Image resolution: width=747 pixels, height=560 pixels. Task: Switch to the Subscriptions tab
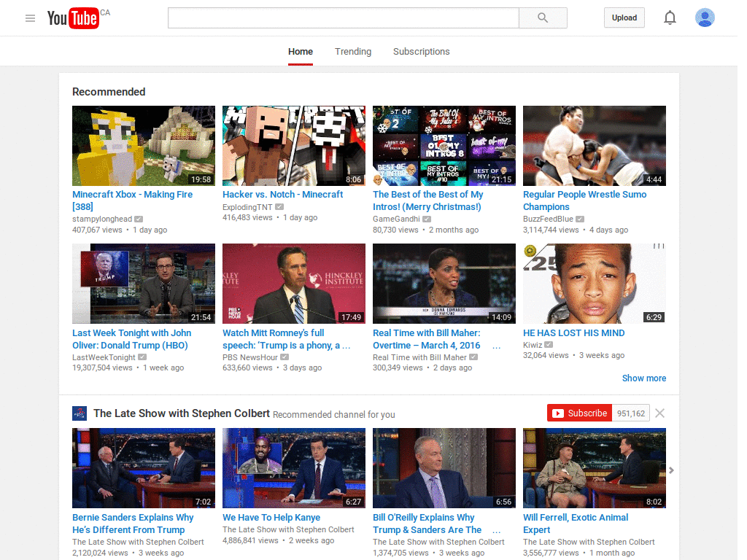(x=421, y=52)
